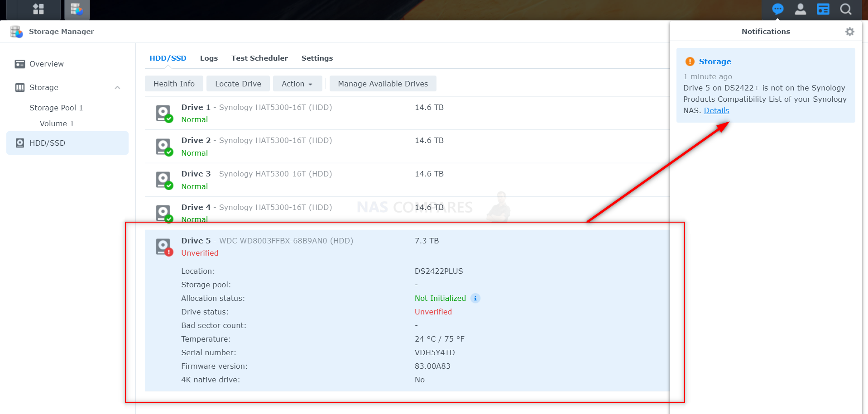868x414 pixels.
Task: Select Storage Manager taskbar icon
Action: coord(77,9)
